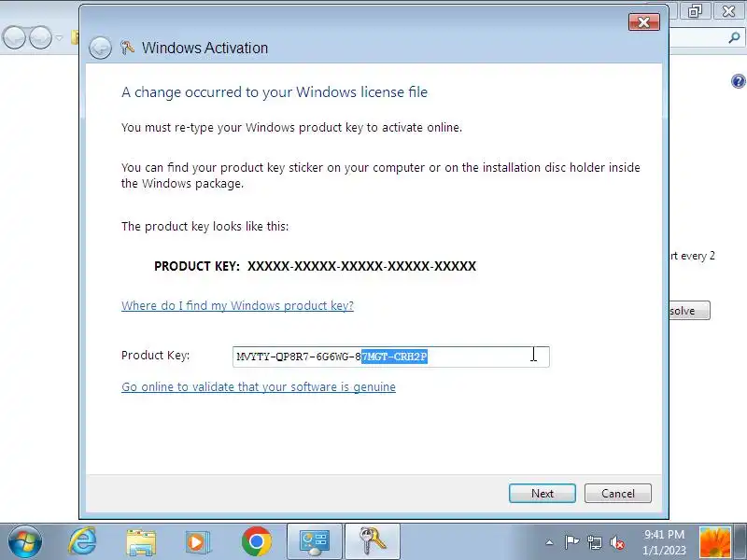Click the forward arrow in background explorer window
Viewport: 747px width, 560px height.
tap(41, 37)
